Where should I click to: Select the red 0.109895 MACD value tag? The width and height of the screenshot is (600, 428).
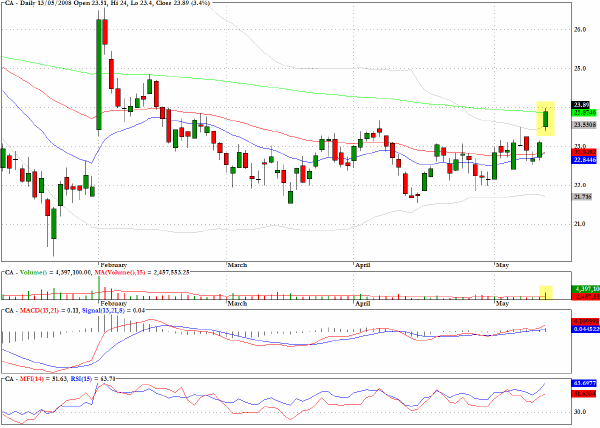(x=585, y=322)
